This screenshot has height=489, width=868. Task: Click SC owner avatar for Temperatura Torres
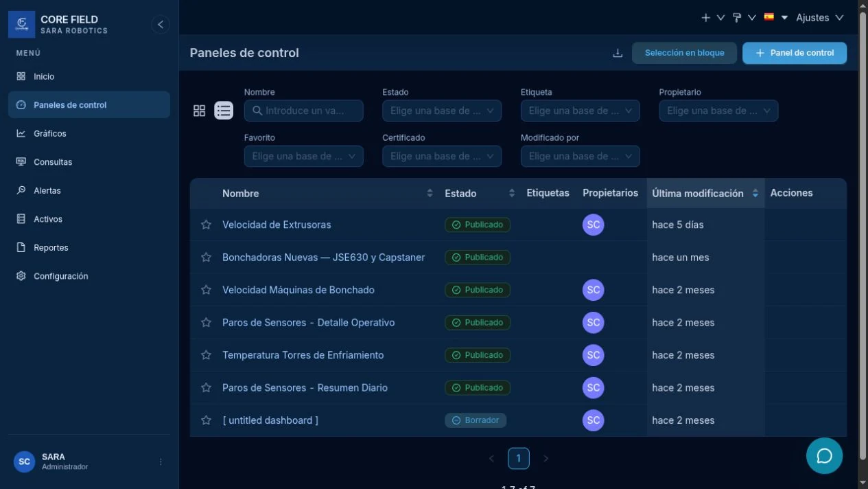tap(594, 355)
